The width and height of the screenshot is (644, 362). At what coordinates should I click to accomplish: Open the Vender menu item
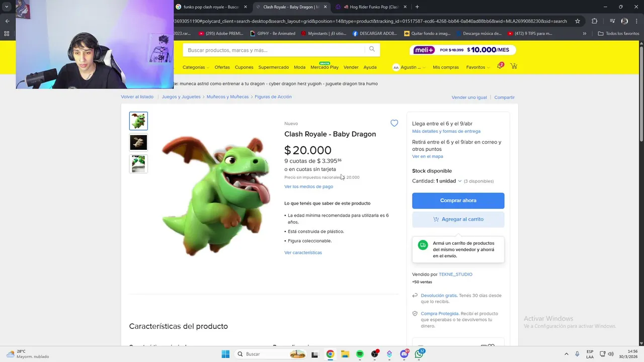(x=351, y=67)
